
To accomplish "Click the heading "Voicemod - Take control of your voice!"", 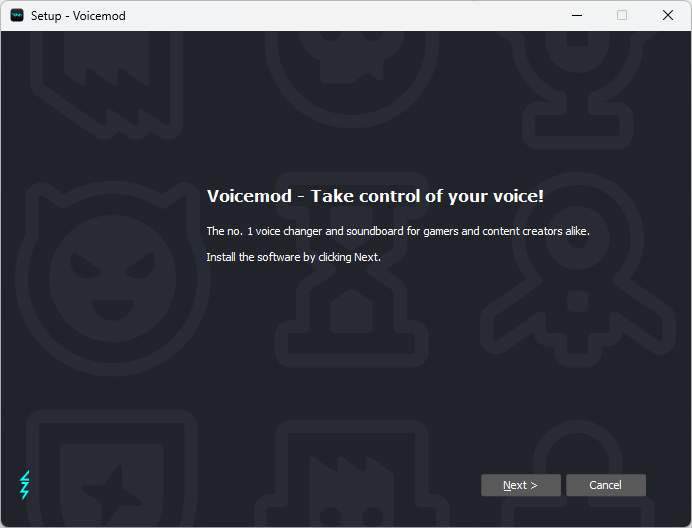I will point(375,196).
